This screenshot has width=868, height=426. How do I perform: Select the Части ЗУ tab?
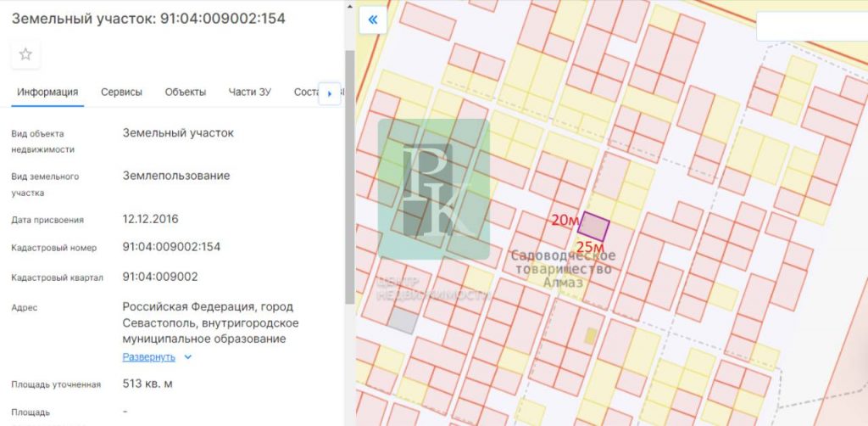pyautogui.click(x=250, y=92)
